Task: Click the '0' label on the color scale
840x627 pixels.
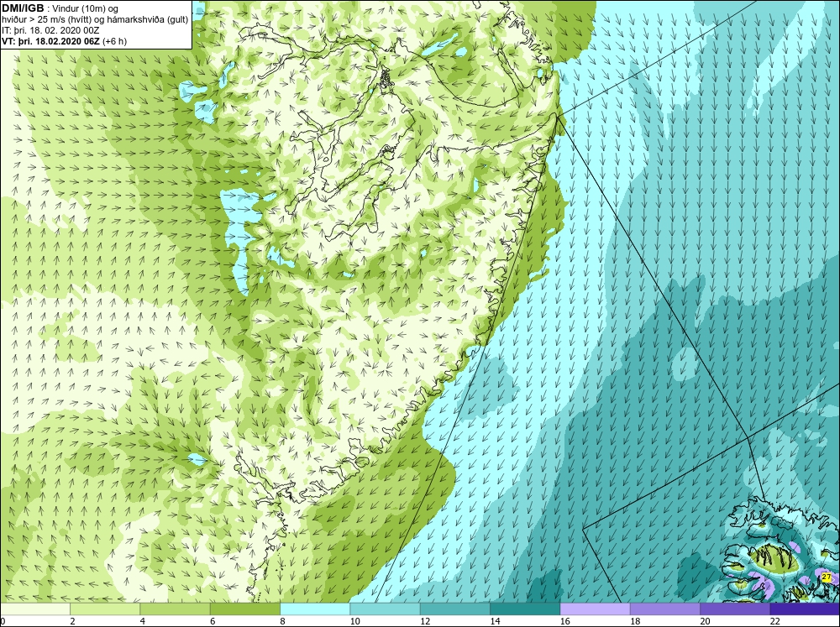Action: (3, 621)
